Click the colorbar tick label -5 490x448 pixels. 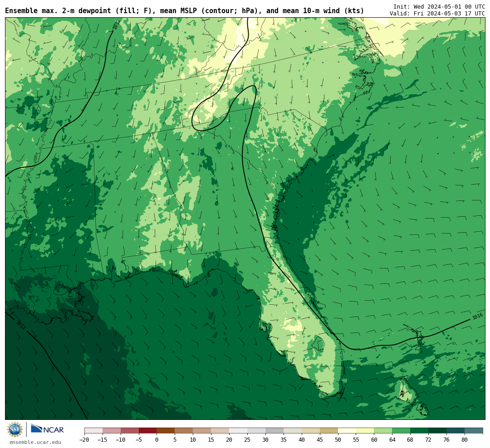click(139, 440)
